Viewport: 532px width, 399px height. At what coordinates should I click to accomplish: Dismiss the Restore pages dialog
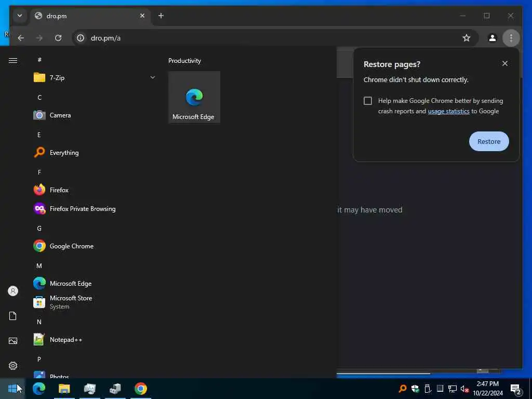pos(505,63)
